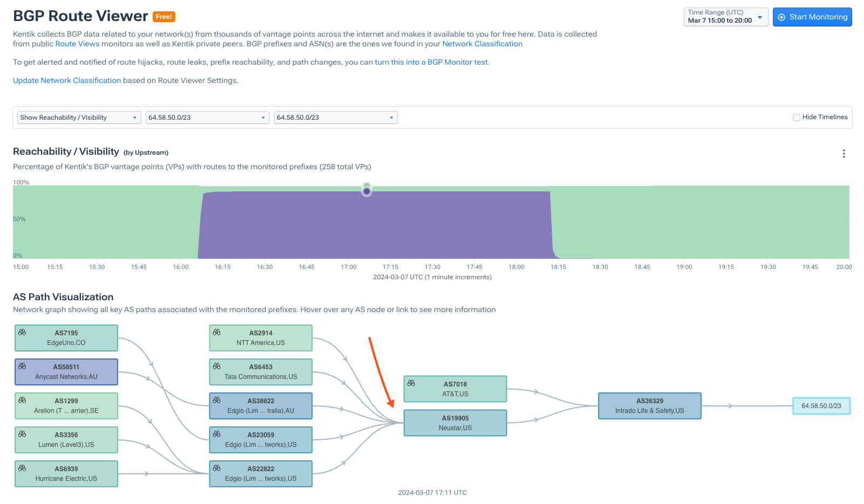Click the orange Free! badge

pyautogui.click(x=164, y=17)
